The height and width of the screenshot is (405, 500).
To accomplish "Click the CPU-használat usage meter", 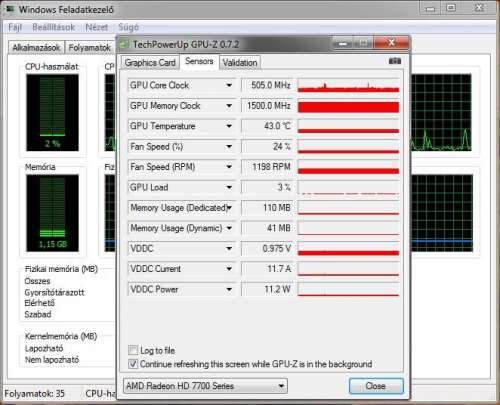I will pyautogui.click(x=52, y=113).
